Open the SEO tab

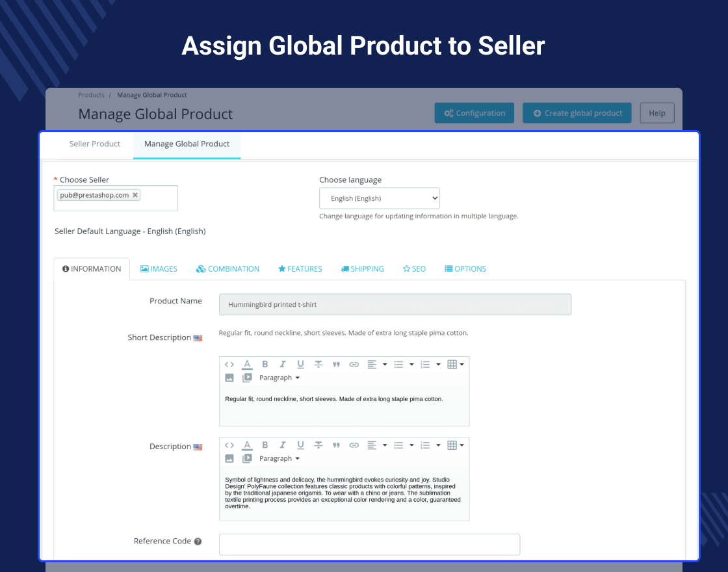(414, 269)
